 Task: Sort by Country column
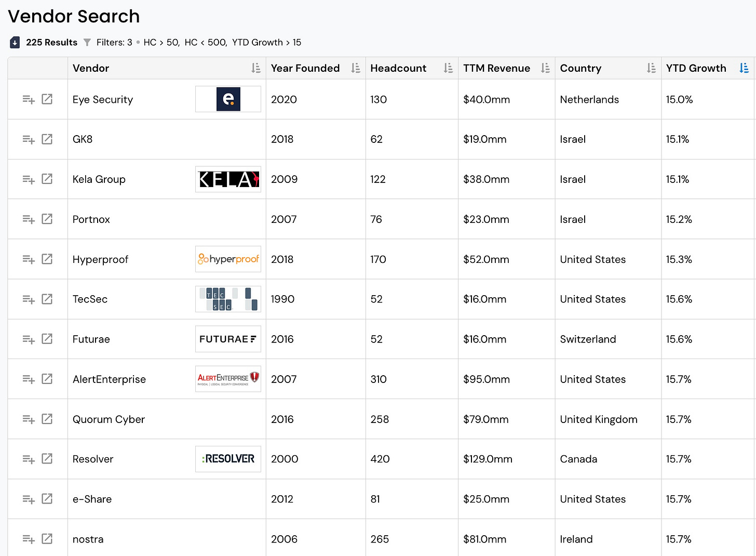[651, 68]
